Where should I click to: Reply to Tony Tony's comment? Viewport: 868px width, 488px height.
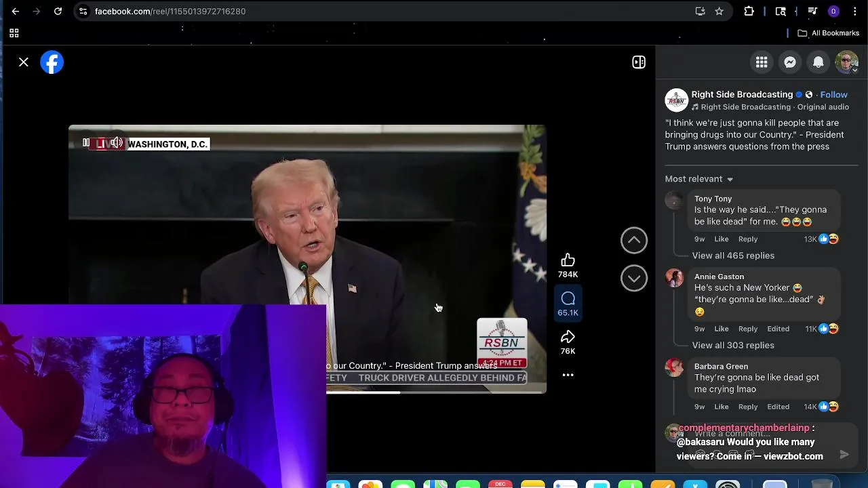748,239
